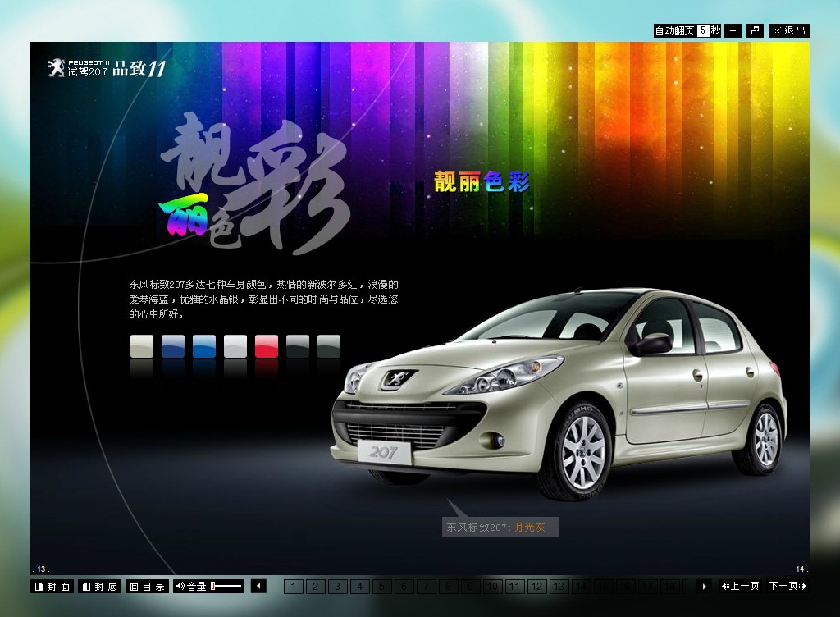The image size is (840, 617).
Task: Click the 退出 exit button
Action: pos(789,31)
